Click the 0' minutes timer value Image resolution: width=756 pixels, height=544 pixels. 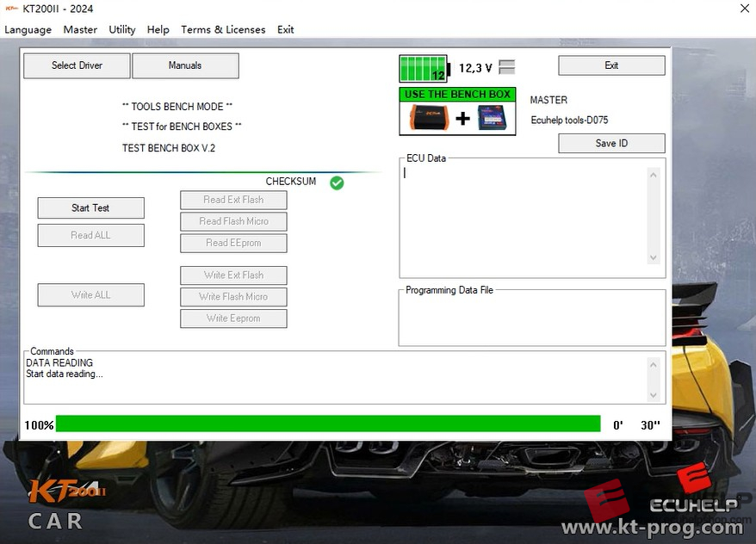click(617, 425)
